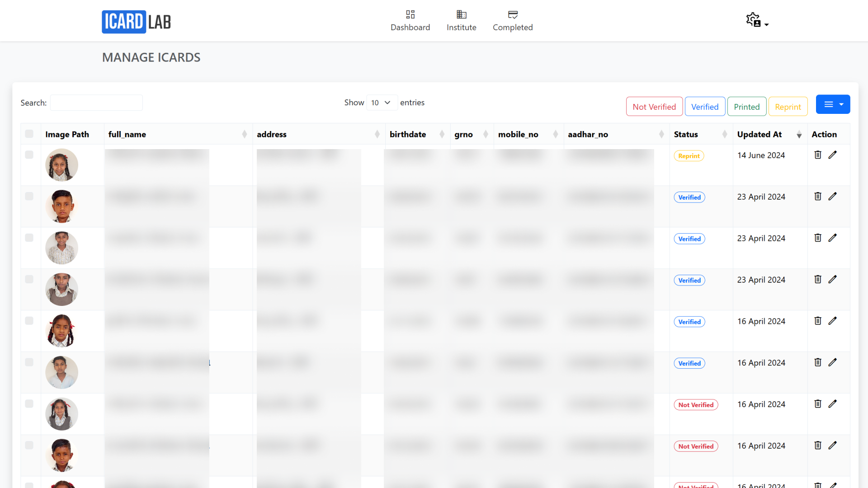Viewport: 868px width, 488px height.
Task: Delete the second Not Verified row
Action: [818, 446]
